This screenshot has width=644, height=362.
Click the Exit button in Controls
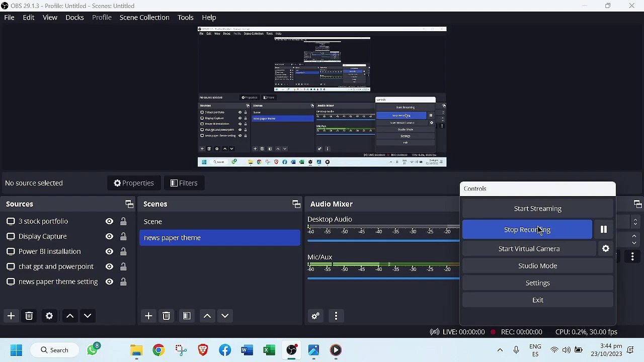538,300
